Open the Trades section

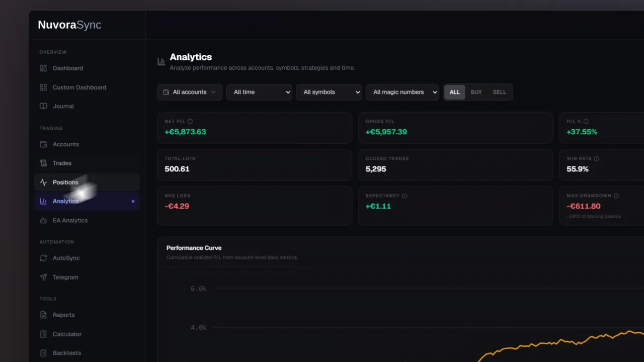point(87,163)
